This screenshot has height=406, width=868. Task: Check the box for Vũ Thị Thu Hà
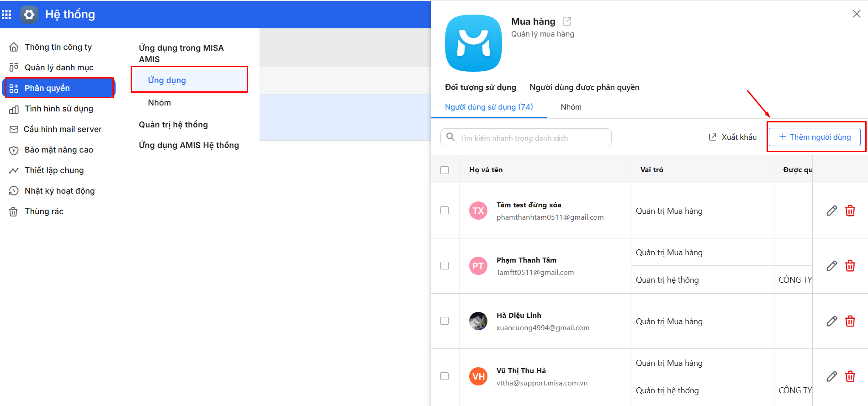coord(445,376)
